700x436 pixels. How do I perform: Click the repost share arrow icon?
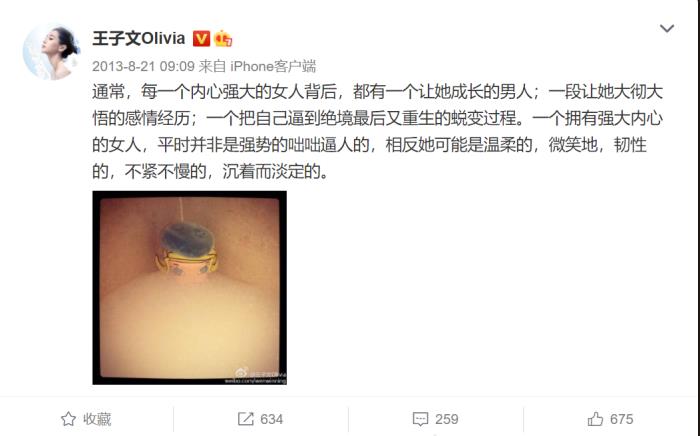246,419
